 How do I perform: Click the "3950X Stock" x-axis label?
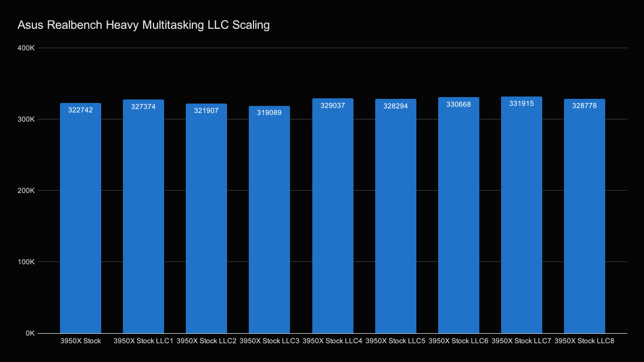point(81,341)
